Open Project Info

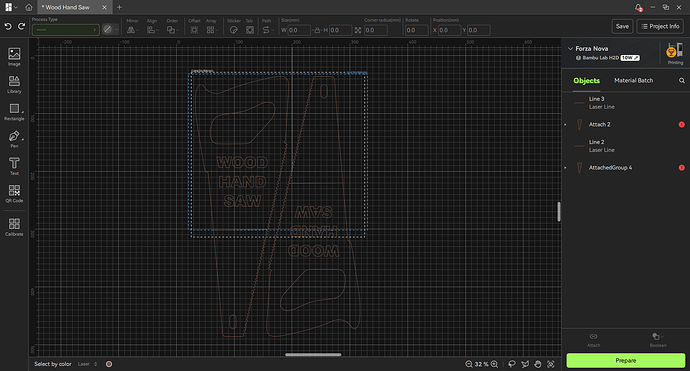660,26
